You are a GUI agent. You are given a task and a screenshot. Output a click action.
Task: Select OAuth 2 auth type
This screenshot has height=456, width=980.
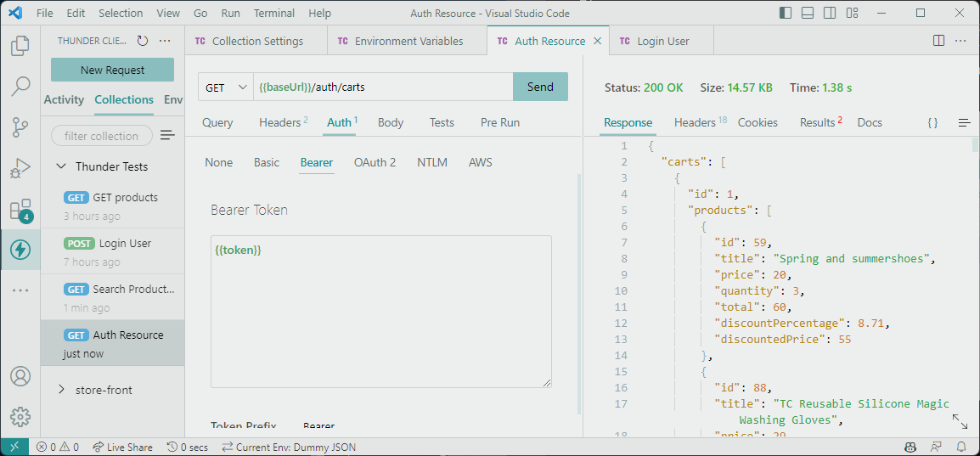(375, 163)
